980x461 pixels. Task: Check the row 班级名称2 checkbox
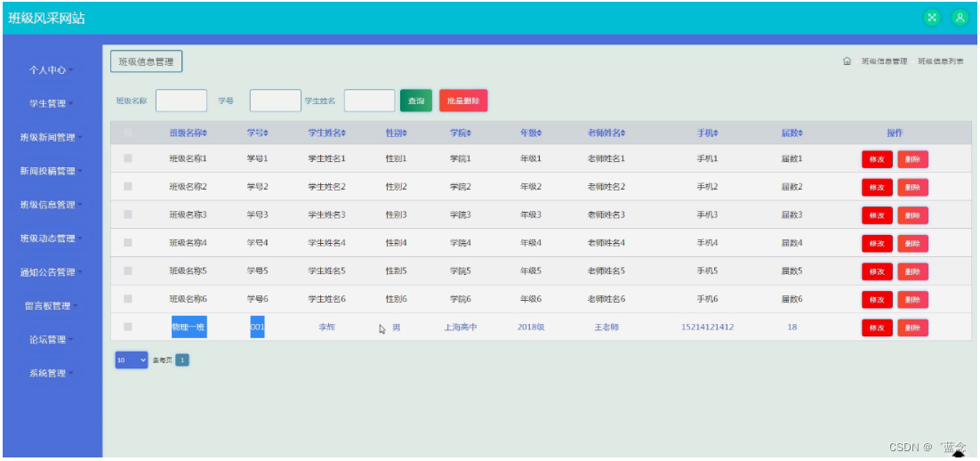pos(128,186)
